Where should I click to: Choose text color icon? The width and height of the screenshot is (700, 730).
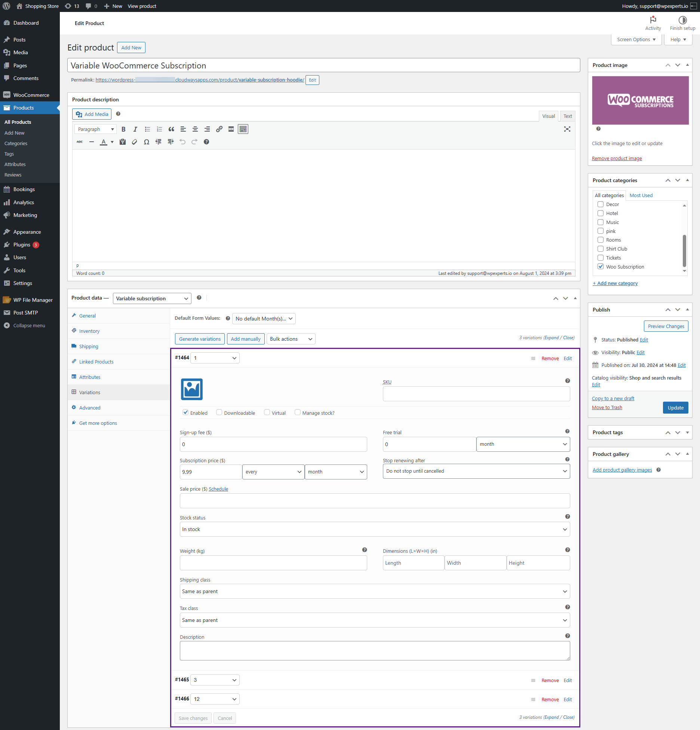click(104, 142)
